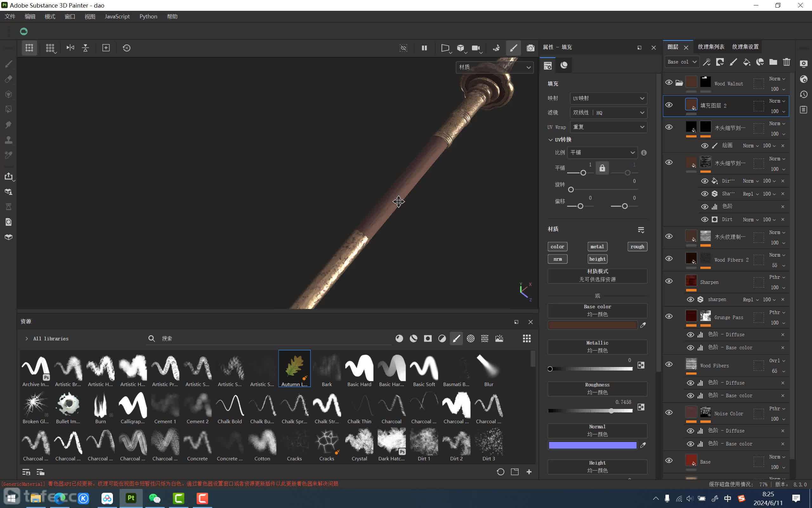Hide the Wood Fibers 2 layer
The image size is (812, 508).
[669, 258]
